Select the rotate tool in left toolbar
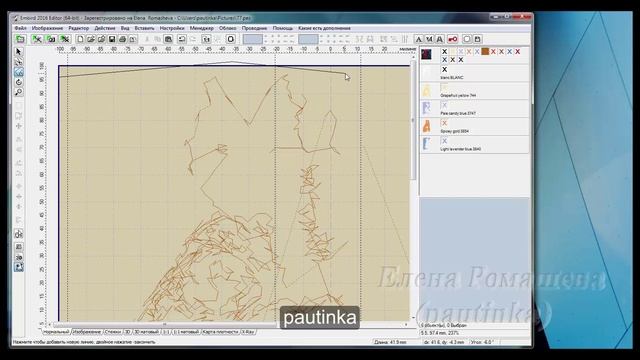 18,82
